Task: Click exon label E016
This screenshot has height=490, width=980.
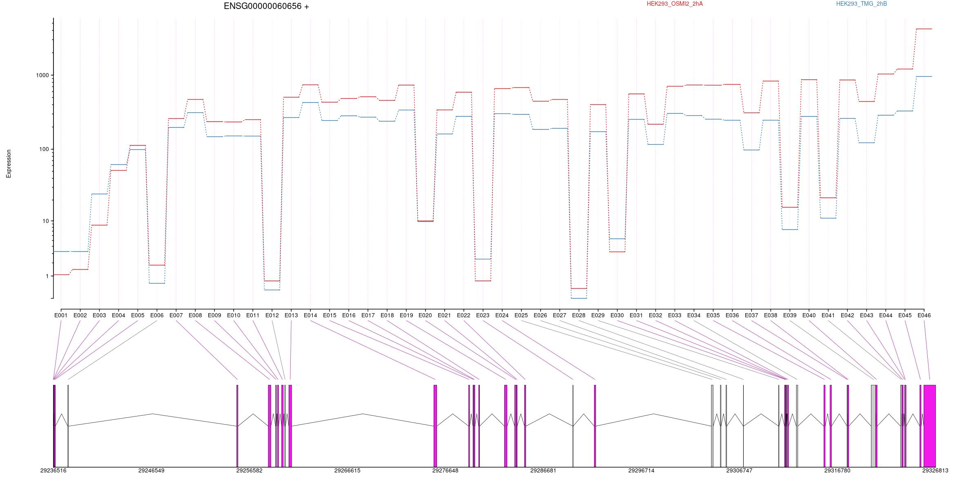Action: pyautogui.click(x=349, y=315)
